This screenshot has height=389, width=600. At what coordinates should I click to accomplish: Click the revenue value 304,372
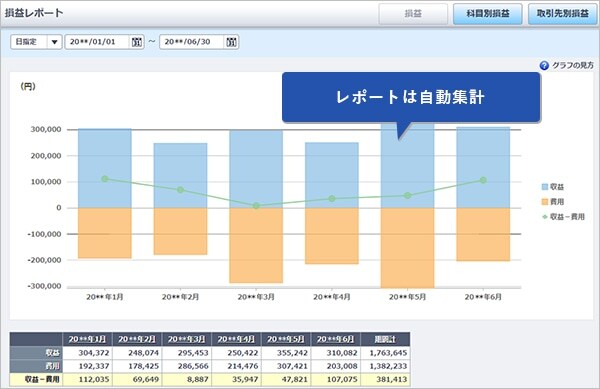pyautogui.click(x=93, y=353)
